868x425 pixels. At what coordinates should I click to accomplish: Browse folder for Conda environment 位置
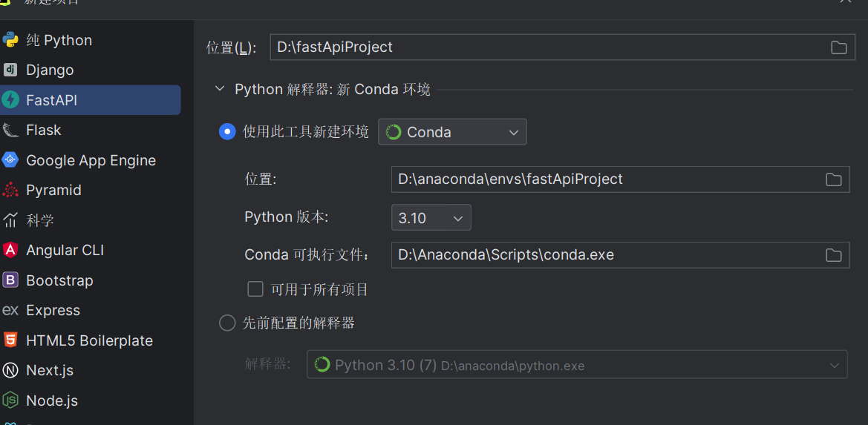833,179
